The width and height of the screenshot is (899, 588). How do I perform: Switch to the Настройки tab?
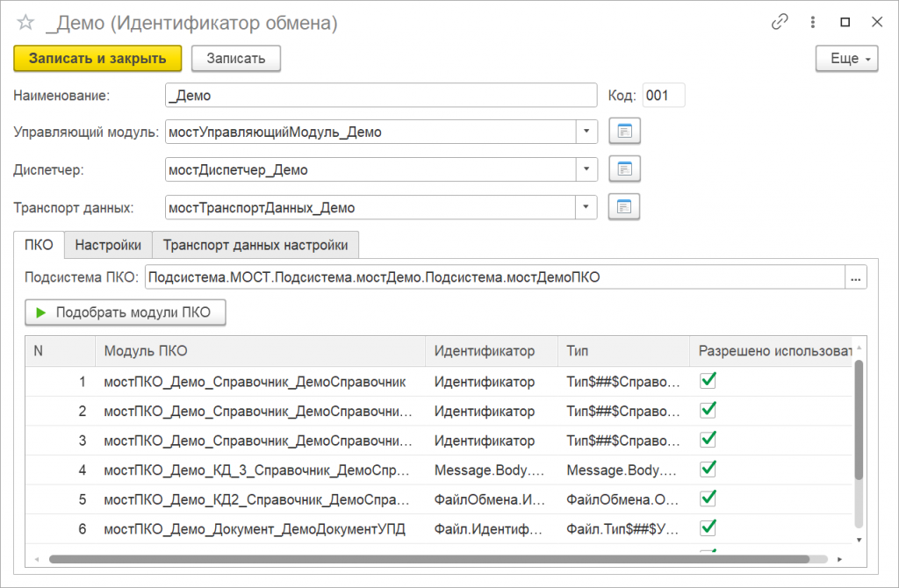click(108, 245)
